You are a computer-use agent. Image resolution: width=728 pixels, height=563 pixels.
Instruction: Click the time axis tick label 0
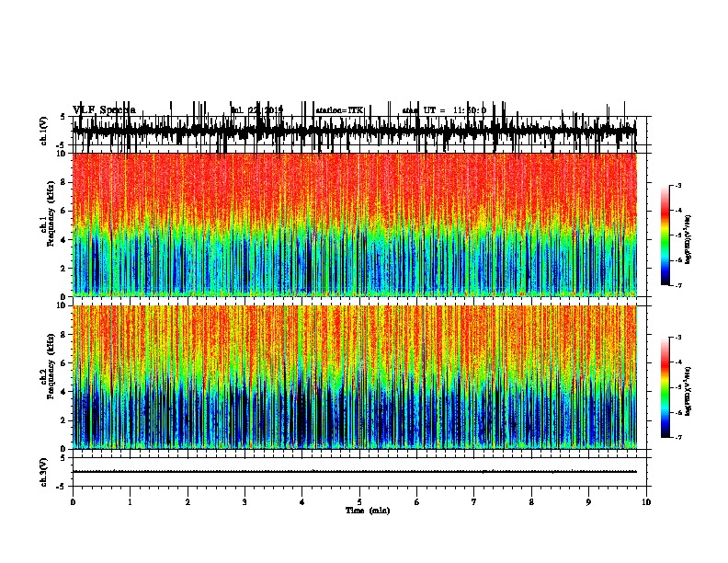pyautogui.click(x=73, y=502)
